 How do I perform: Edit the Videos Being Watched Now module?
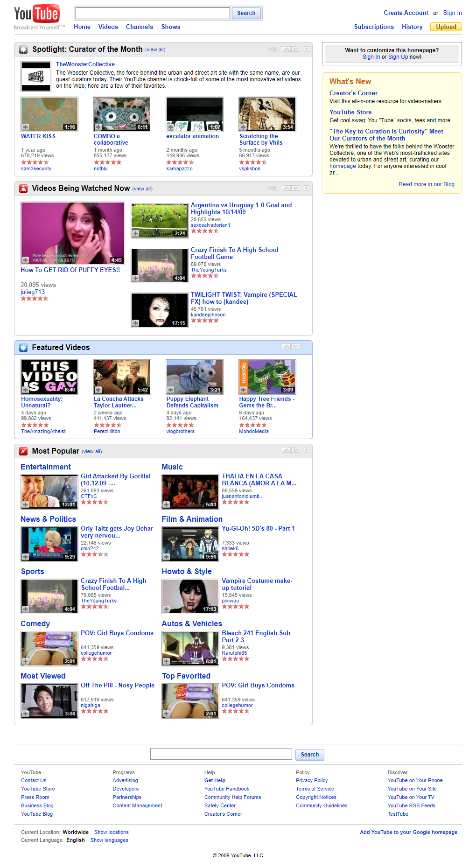coord(273,188)
